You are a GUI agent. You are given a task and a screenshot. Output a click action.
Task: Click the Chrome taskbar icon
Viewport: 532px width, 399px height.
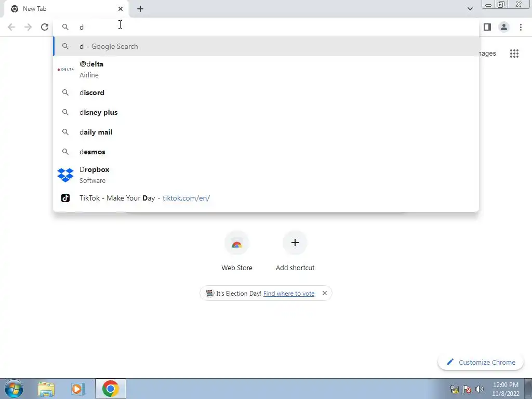pyautogui.click(x=111, y=389)
